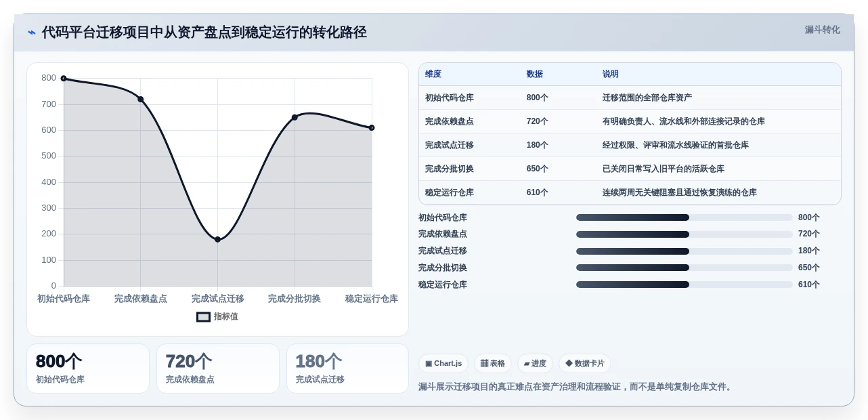This screenshot has height=420, width=868.
Task: Click description starting 有明确负责人
Action: point(684,121)
